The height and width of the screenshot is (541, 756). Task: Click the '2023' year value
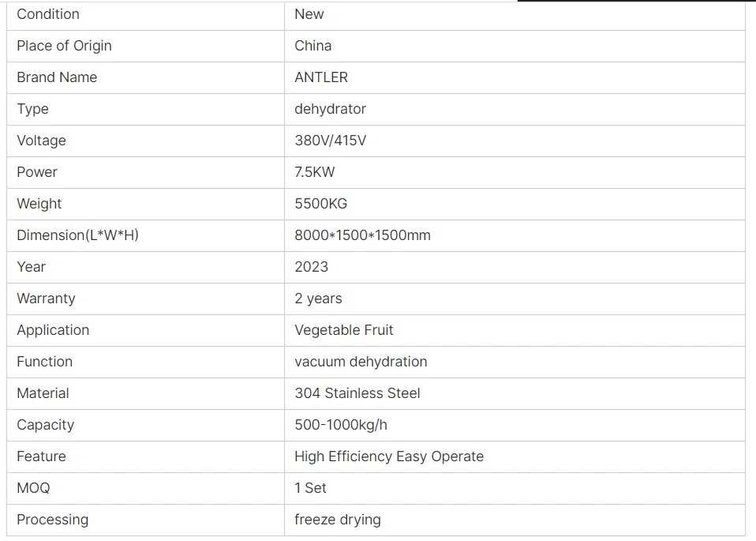311,267
